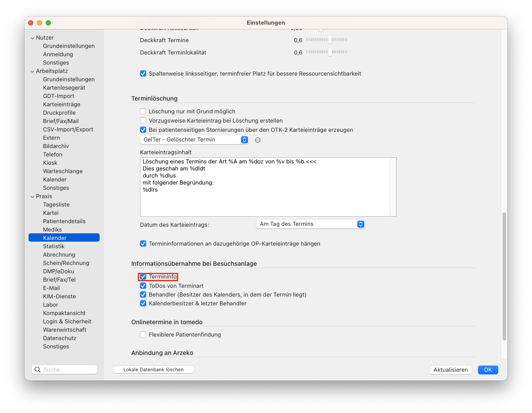Select Tagesliste in the sidebar
Viewport: 532px width, 413px height.
[x=56, y=205]
